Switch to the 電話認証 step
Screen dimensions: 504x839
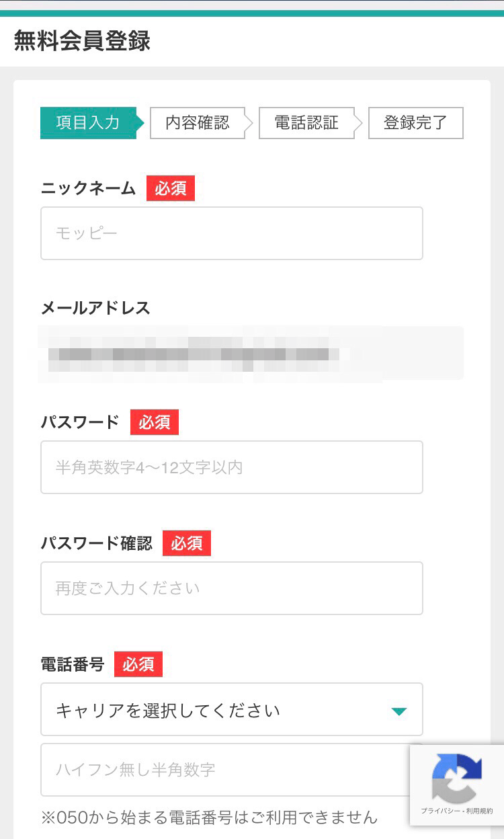pyautogui.click(x=306, y=123)
